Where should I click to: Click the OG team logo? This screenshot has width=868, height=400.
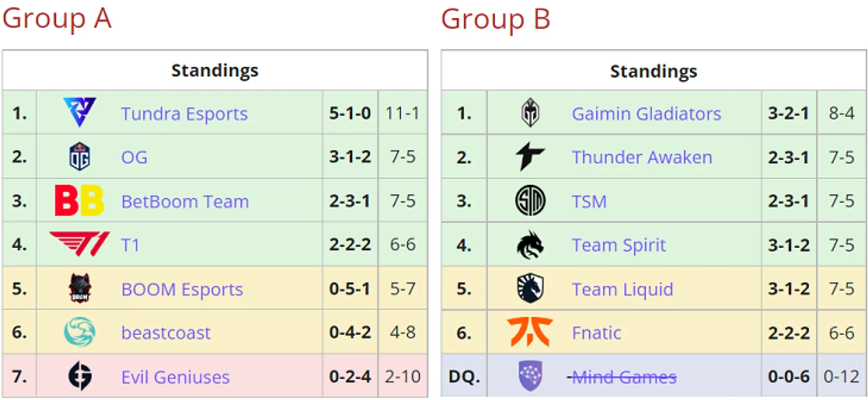[x=80, y=157]
